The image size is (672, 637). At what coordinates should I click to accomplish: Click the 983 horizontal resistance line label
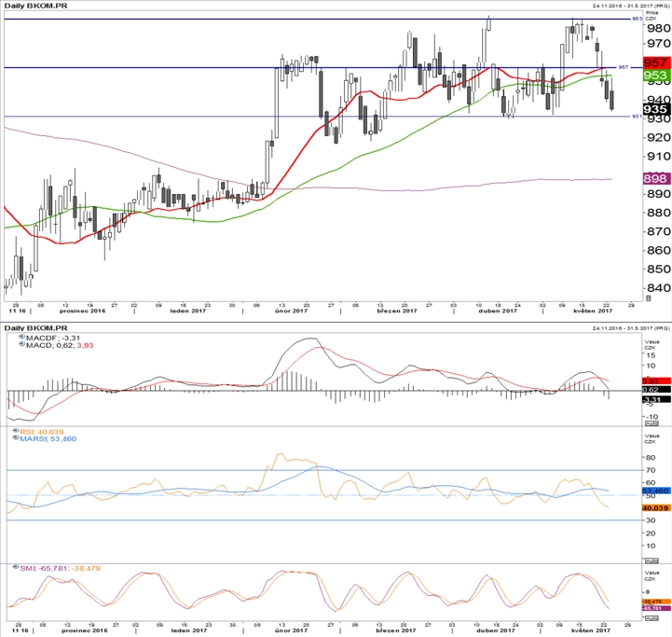(x=638, y=19)
